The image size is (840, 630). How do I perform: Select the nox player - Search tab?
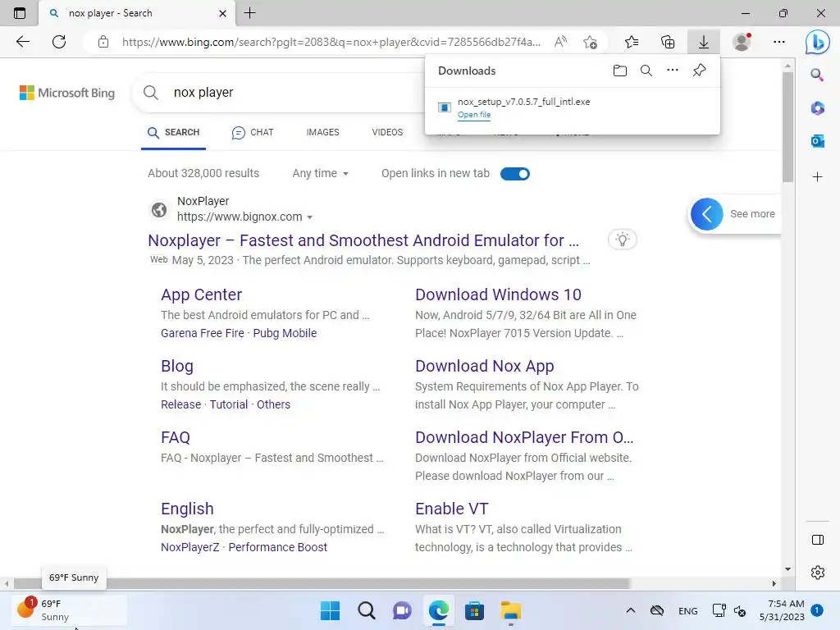[x=137, y=13]
